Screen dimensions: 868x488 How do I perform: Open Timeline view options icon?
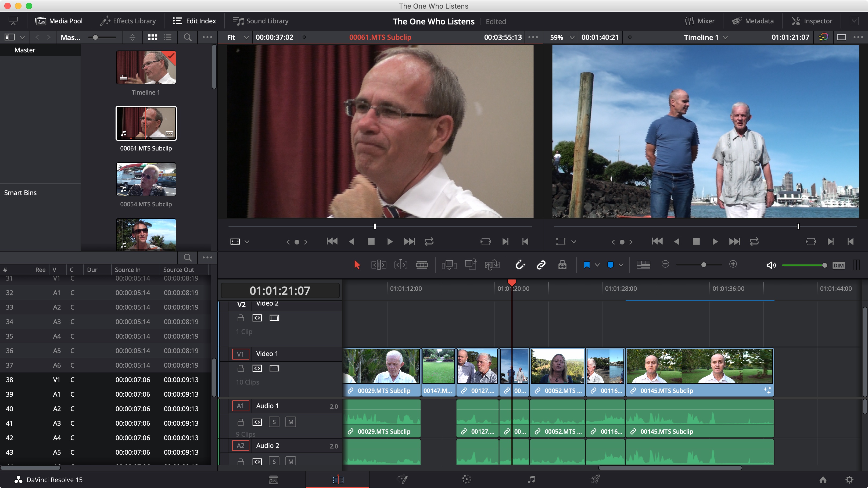[643, 265]
